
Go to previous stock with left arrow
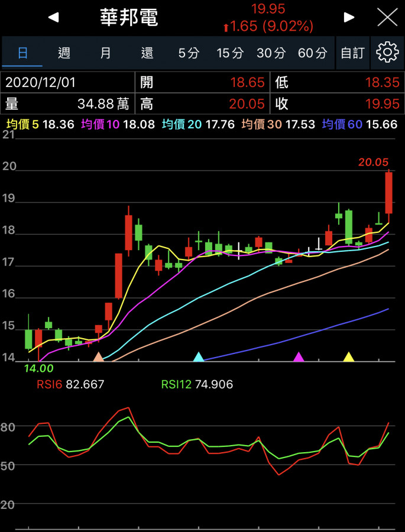pyautogui.click(x=54, y=18)
